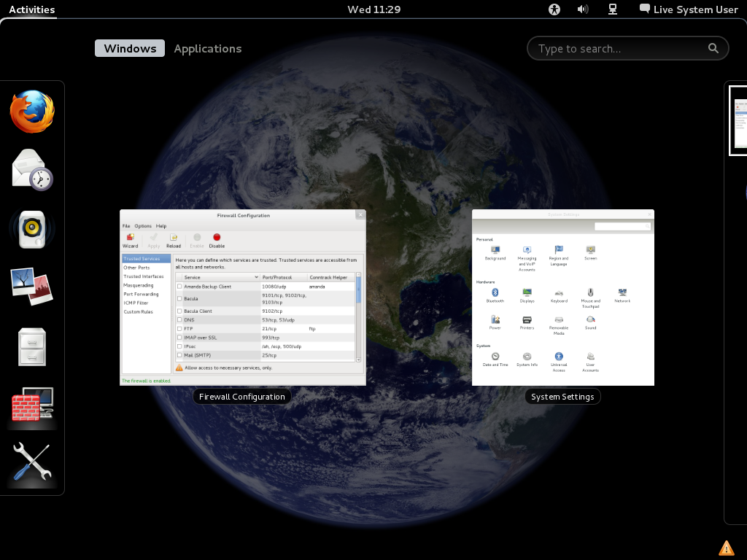Screen dimensions: 747x560
Task: Open the Firewall brick-wall dash icon
Action: pos(32,405)
